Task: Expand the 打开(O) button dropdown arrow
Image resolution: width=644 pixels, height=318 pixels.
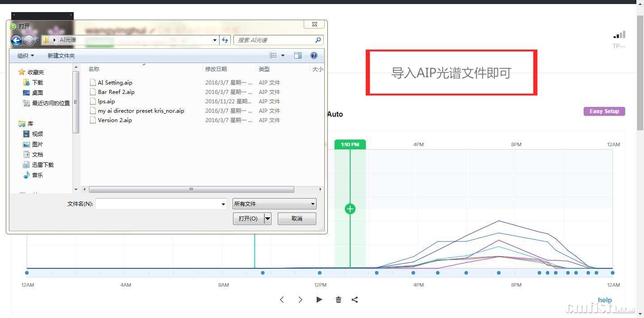Action: [x=268, y=219]
